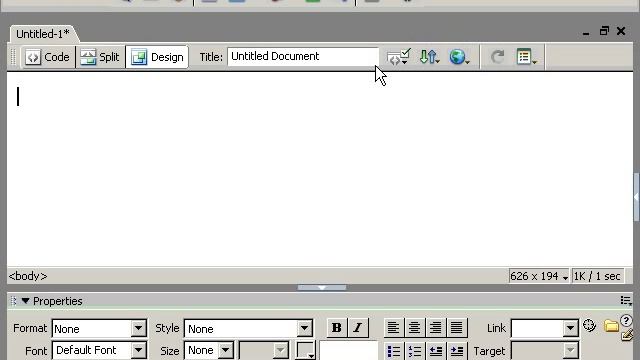Restore down the document window
This screenshot has height=360, width=640.
point(604,31)
